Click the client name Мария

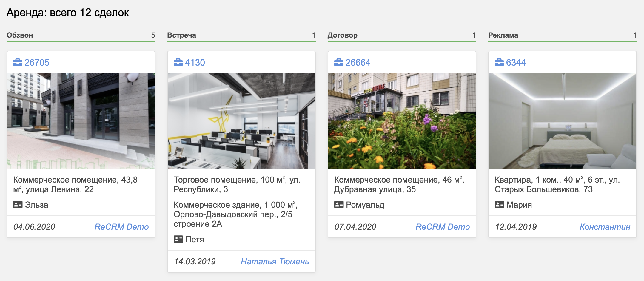[519, 205]
